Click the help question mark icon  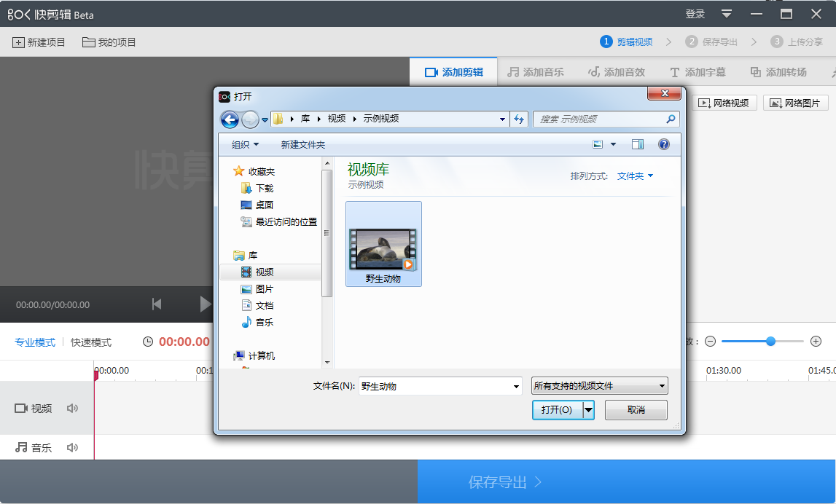[x=664, y=144]
